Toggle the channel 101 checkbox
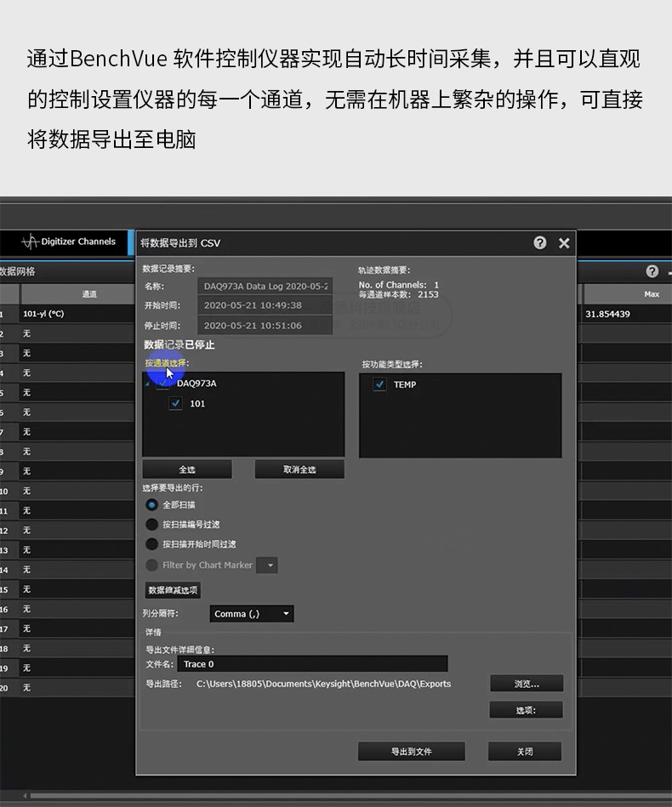The width and height of the screenshot is (672, 807). click(x=176, y=404)
